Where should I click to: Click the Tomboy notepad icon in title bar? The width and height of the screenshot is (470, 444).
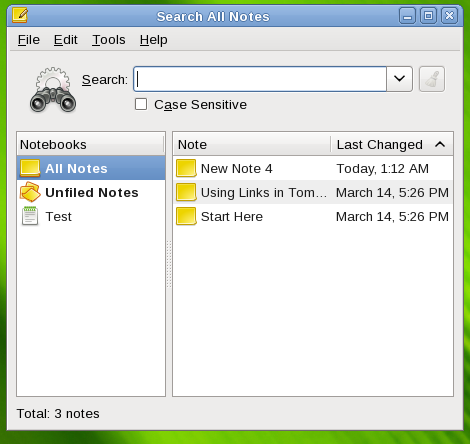coord(20,15)
